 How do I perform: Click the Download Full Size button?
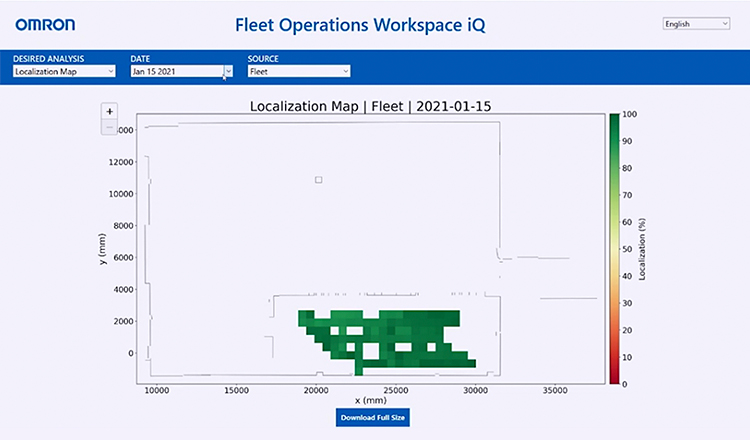[373, 418]
